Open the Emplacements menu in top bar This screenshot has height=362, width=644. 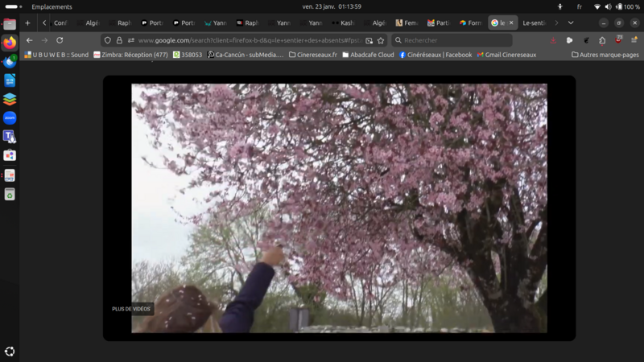pos(52,6)
